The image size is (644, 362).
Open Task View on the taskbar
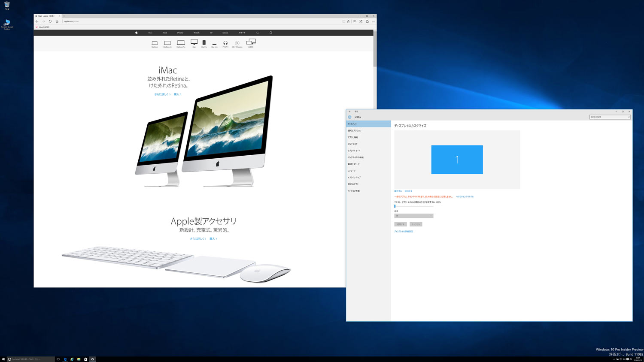58,359
